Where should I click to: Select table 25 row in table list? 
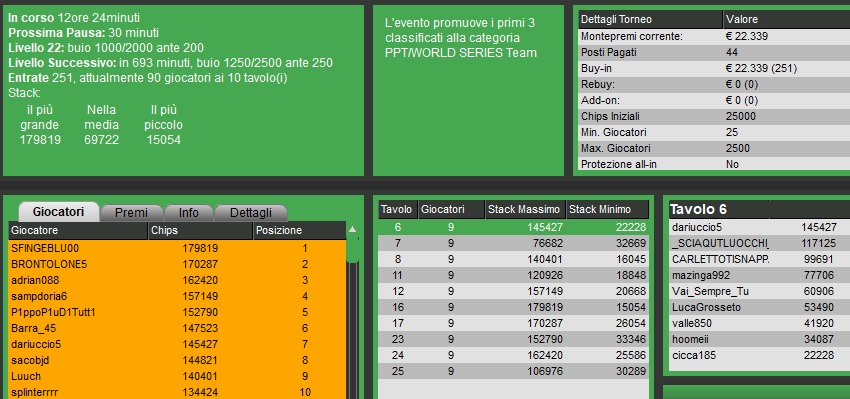click(513, 371)
